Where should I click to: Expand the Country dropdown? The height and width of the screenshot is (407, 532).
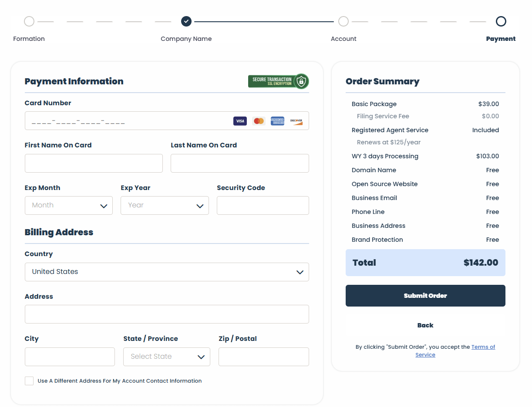click(x=167, y=272)
